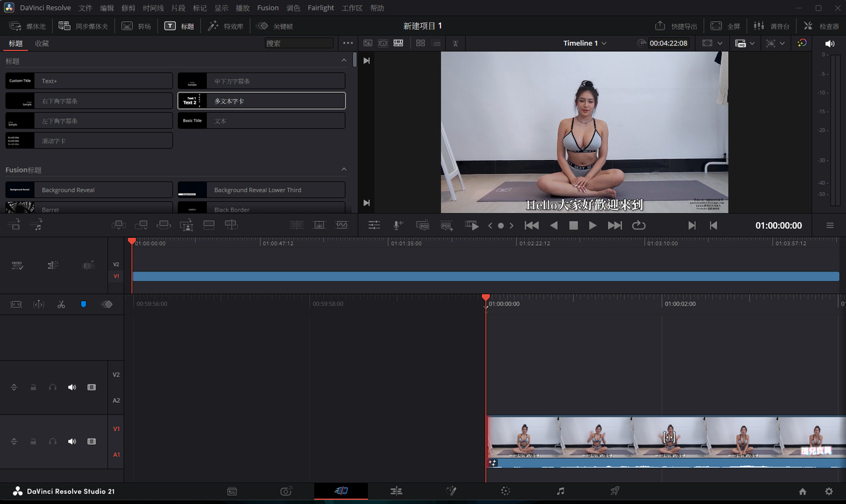Collapse the Fusion标题 section chevron

point(344,170)
